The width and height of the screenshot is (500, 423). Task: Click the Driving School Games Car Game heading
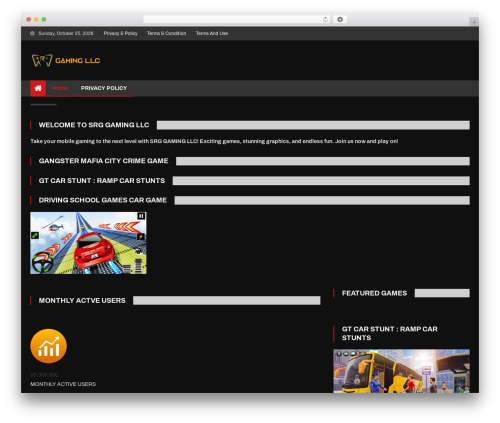[x=103, y=200]
